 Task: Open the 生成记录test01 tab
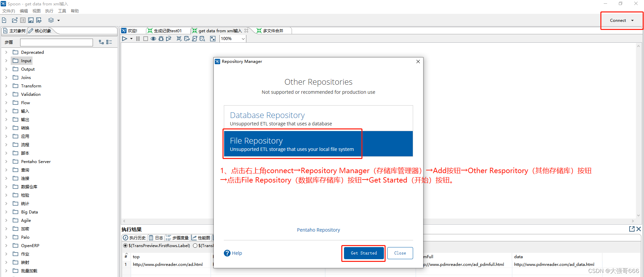[165, 31]
